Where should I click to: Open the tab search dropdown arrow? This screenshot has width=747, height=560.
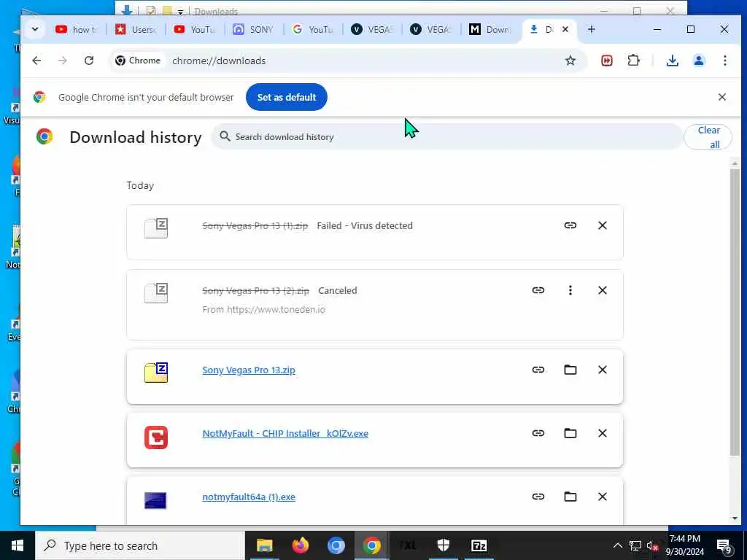point(35,29)
